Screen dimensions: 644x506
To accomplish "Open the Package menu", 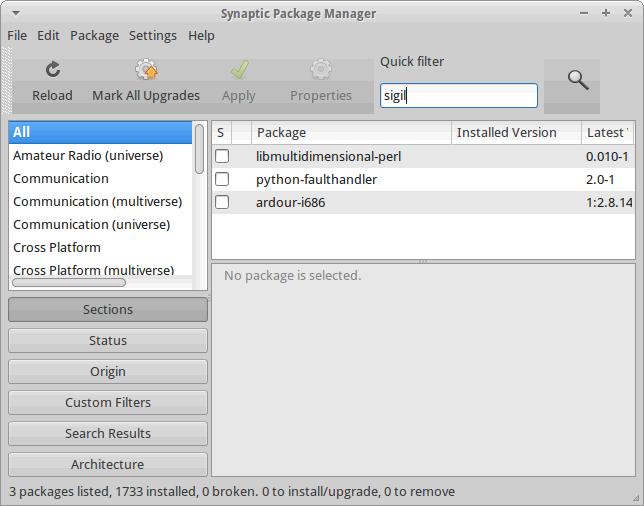I will coord(94,35).
